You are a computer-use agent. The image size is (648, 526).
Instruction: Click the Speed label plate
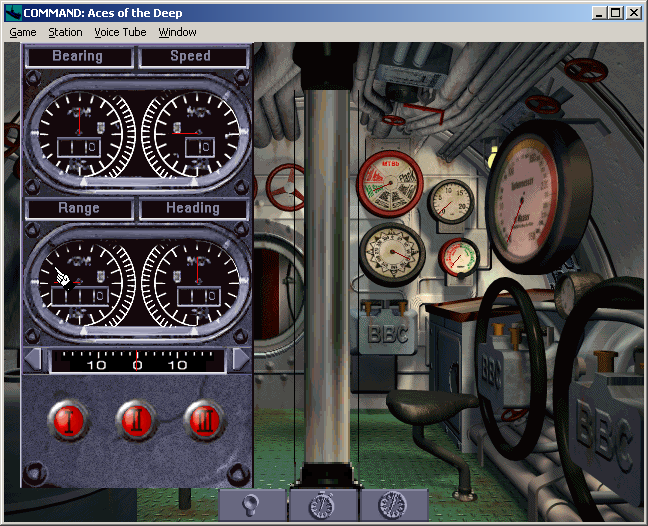click(193, 56)
